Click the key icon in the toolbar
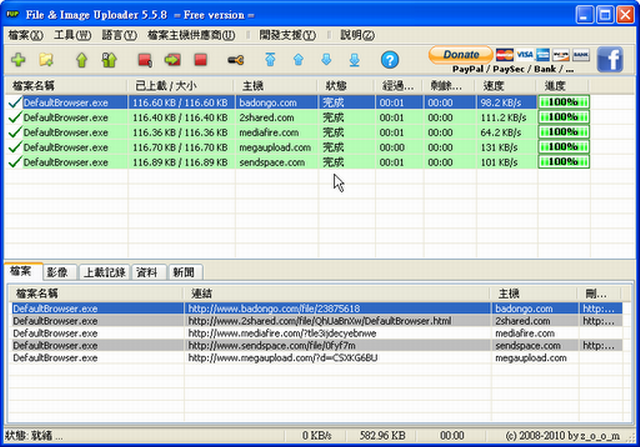640x447 pixels. tap(235, 61)
